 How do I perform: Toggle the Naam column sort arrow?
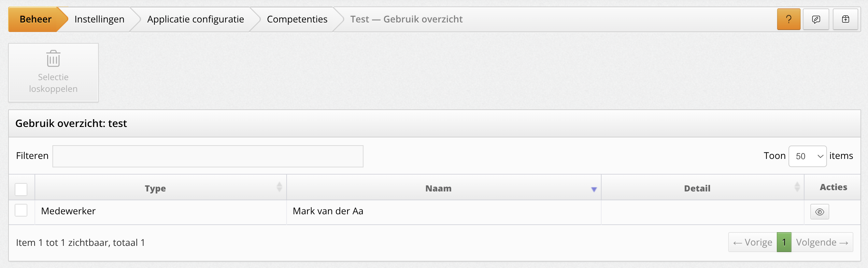pyautogui.click(x=594, y=190)
